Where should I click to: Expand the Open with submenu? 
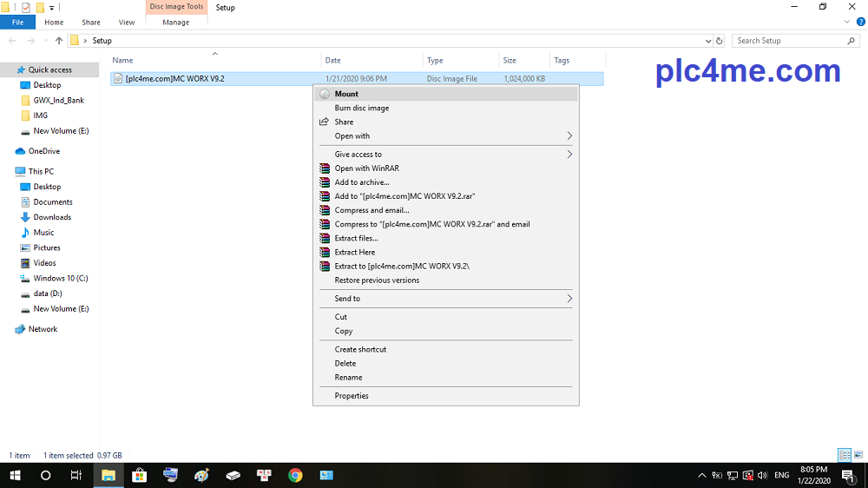[x=445, y=135]
